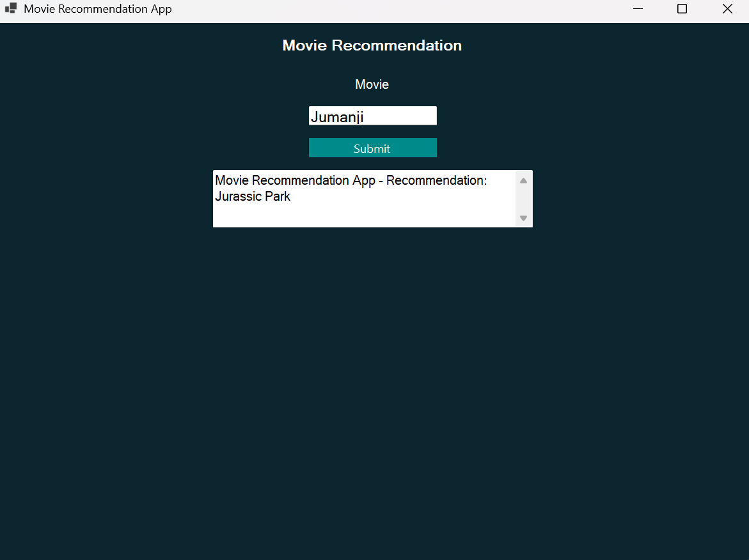The image size is (749, 560).
Task: Click the Movie label above the input
Action: point(372,84)
